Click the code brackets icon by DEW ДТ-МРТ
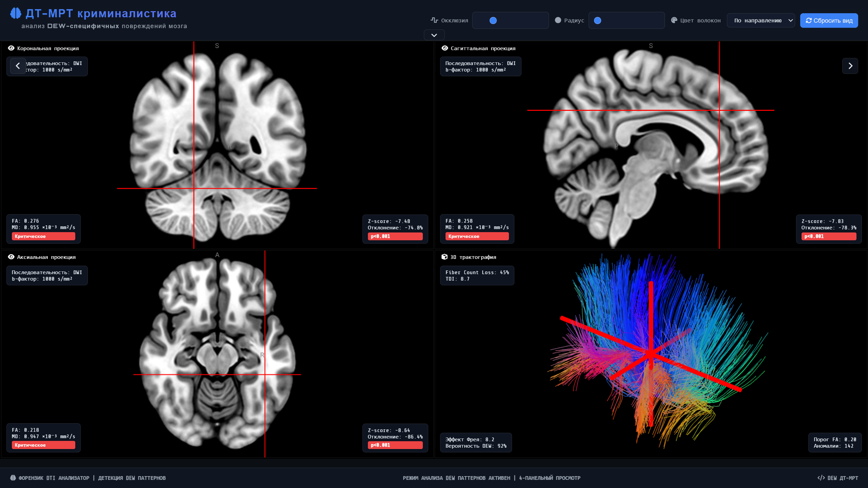The image size is (868, 488). point(821,478)
